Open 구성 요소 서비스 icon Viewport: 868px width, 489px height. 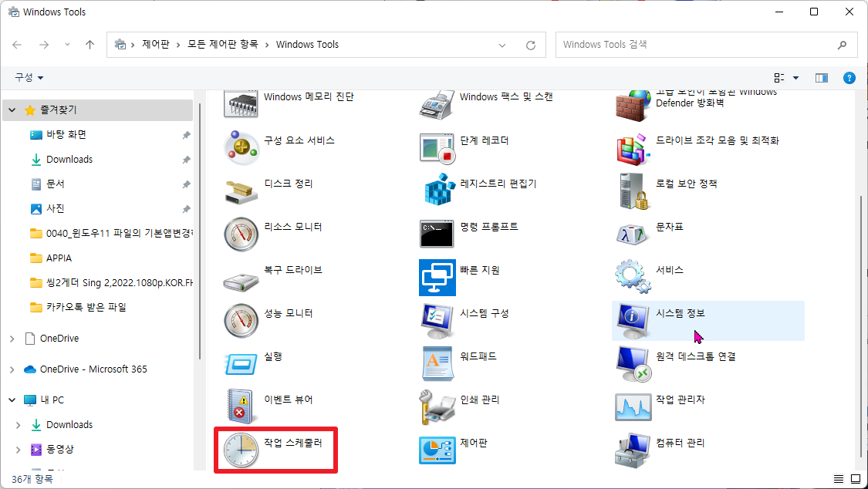[241, 147]
